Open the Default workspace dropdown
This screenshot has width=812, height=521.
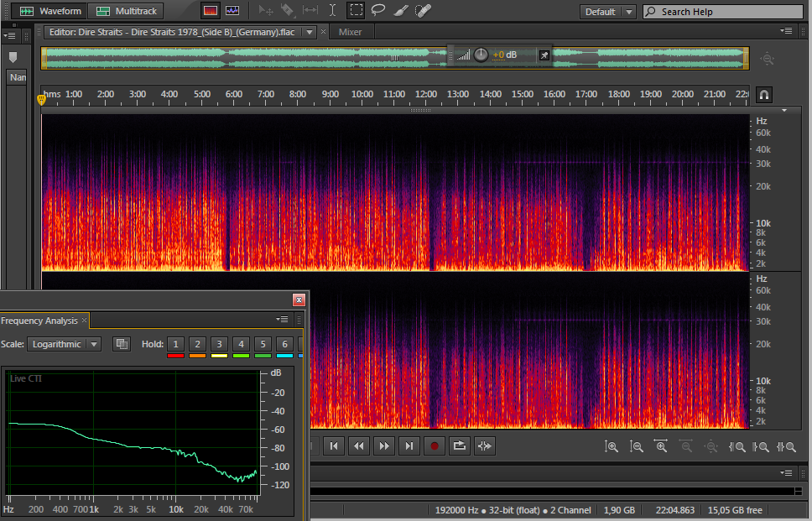(607, 12)
